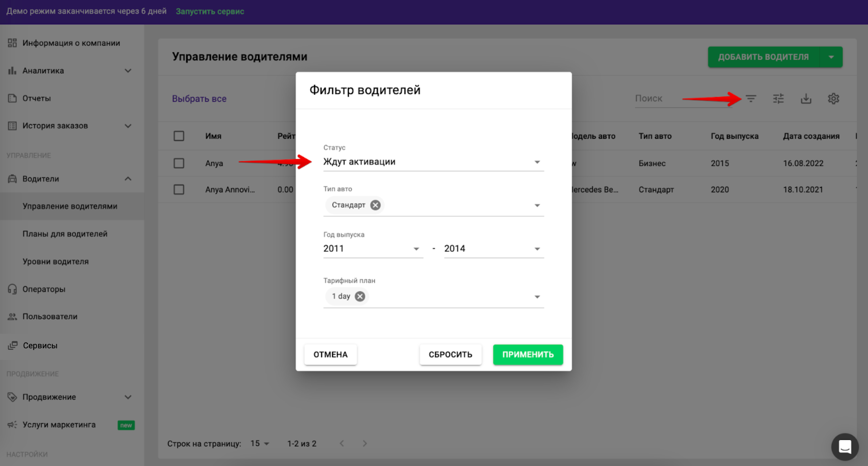This screenshot has height=466, width=868.
Task: Toggle the select-all header checkbox
Action: coord(178,136)
